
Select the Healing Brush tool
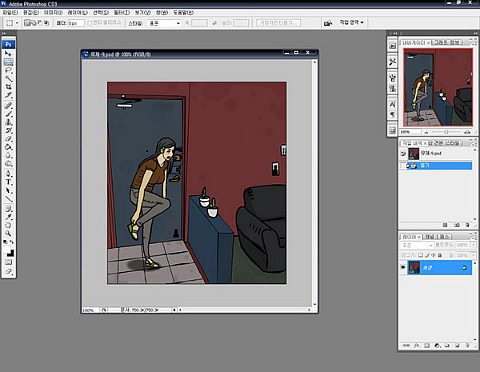[8, 106]
